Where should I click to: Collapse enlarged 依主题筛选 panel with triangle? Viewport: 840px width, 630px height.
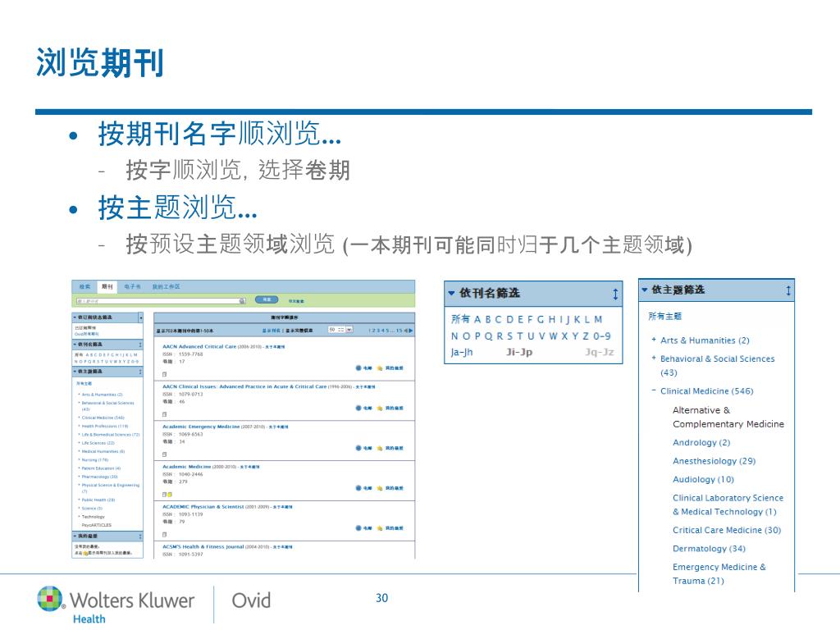coord(645,290)
